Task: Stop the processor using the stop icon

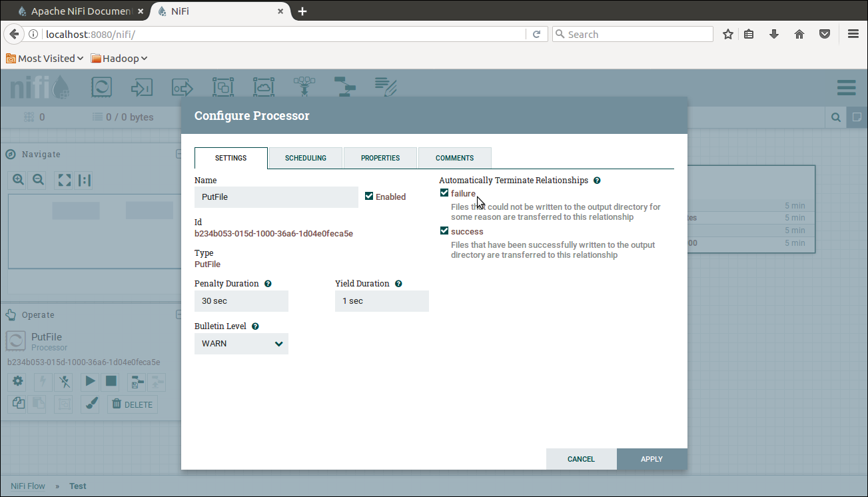Action: pyautogui.click(x=111, y=381)
